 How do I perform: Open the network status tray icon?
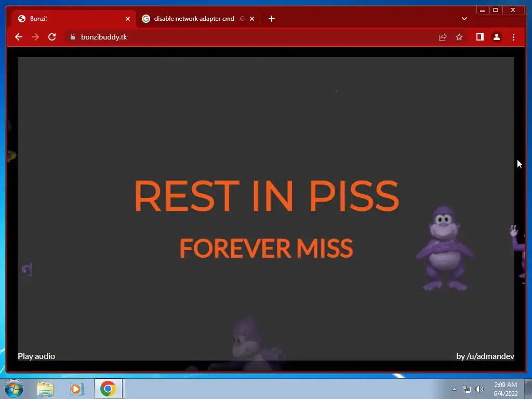[467, 390]
